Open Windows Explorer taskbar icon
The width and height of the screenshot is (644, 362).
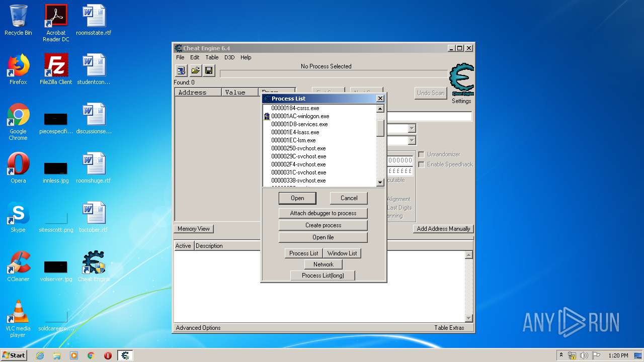[57, 355]
